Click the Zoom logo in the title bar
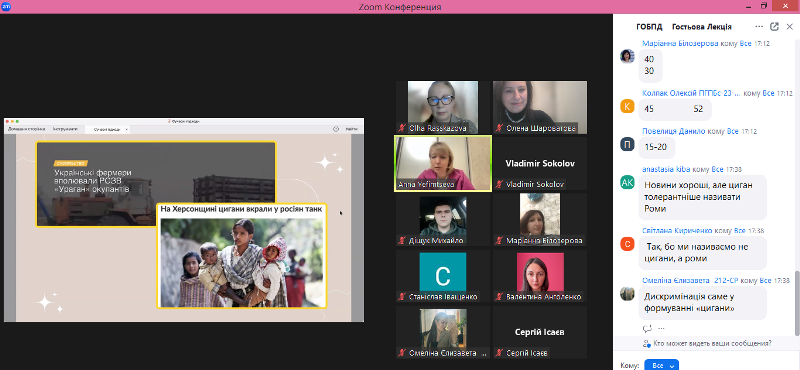Image resolution: width=800 pixels, height=370 pixels. point(6,7)
